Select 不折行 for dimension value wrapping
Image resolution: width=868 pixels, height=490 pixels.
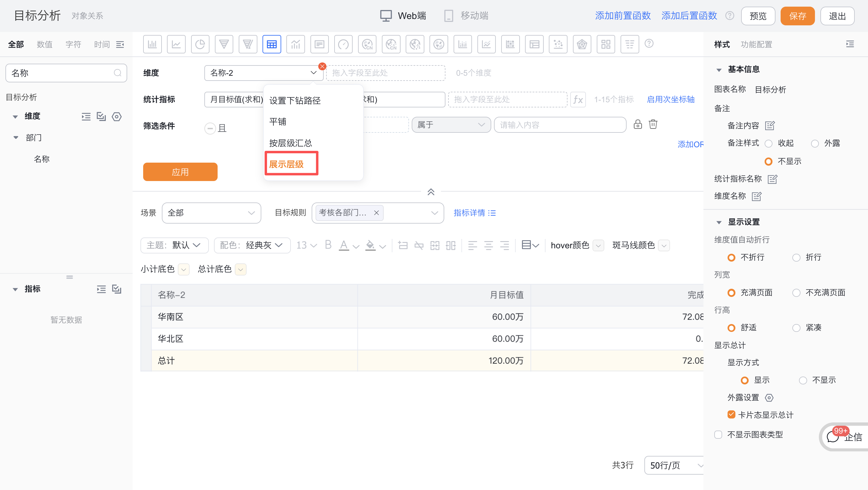click(x=732, y=257)
